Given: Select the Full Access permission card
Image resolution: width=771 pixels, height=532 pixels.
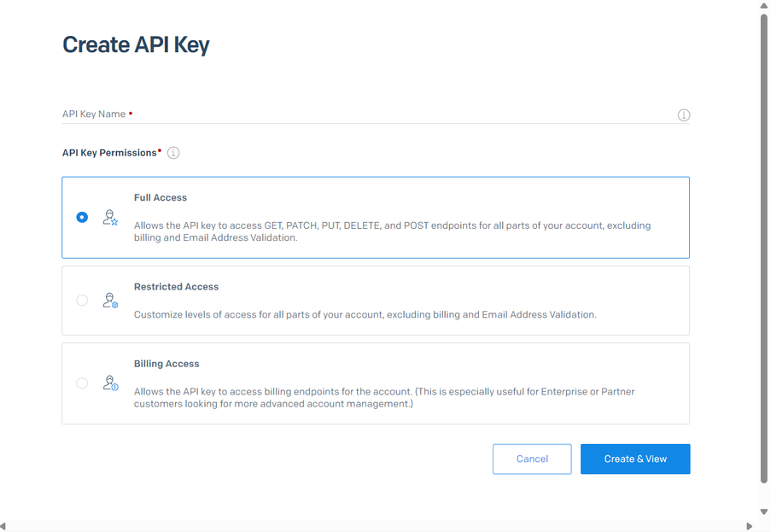Looking at the screenshot, I should 376,217.
